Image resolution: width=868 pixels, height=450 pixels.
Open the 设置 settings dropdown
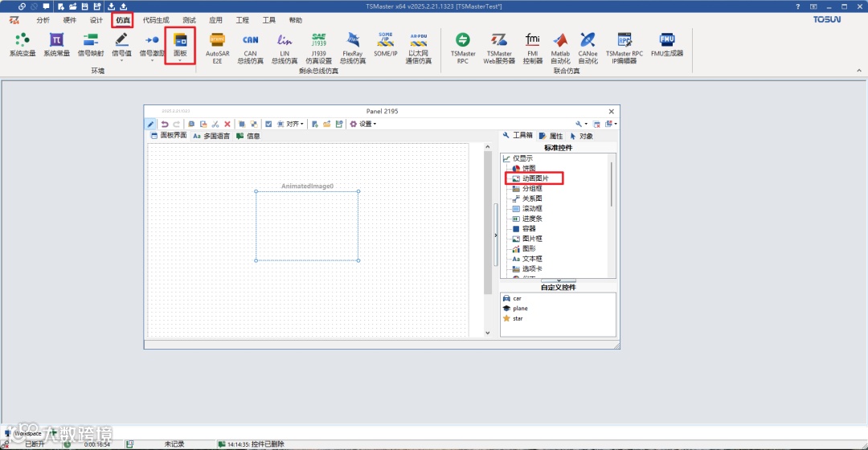coord(363,124)
